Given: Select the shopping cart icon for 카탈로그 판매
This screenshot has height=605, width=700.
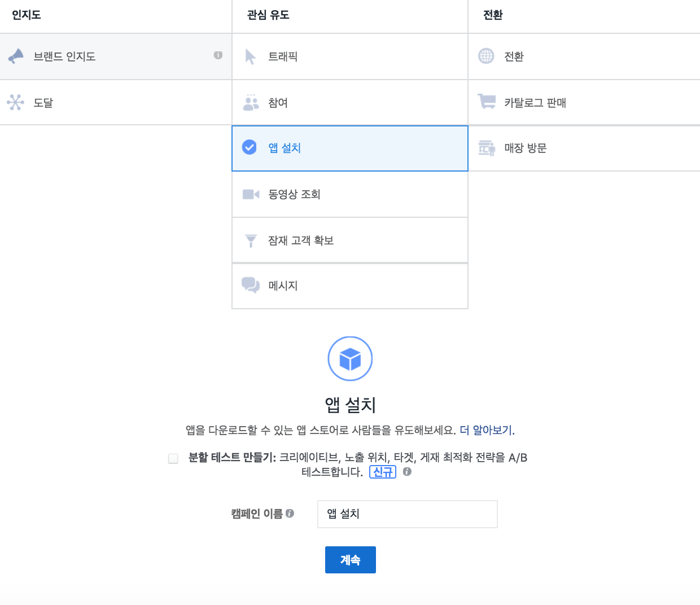Looking at the screenshot, I should click(x=486, y=102).
